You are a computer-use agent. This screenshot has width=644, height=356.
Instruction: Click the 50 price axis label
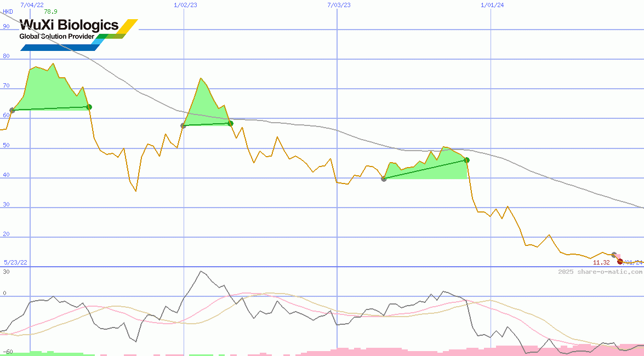(x=6, y=145)
